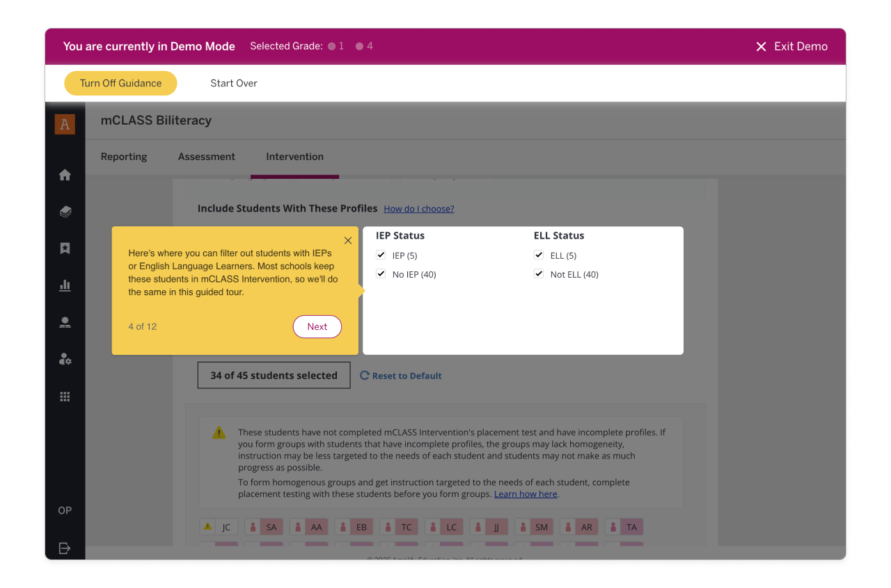Select grade 4 radio dot
This screenshot has width=891, height=588.
point(360,47)
